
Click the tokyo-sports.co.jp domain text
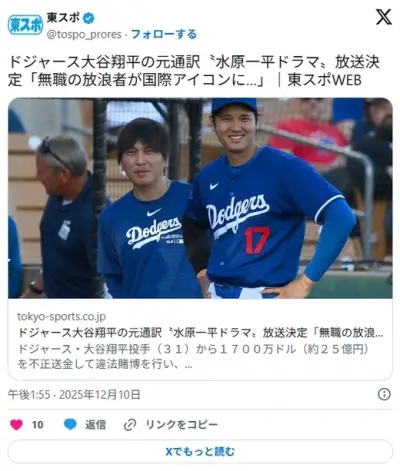coord(62,317)
